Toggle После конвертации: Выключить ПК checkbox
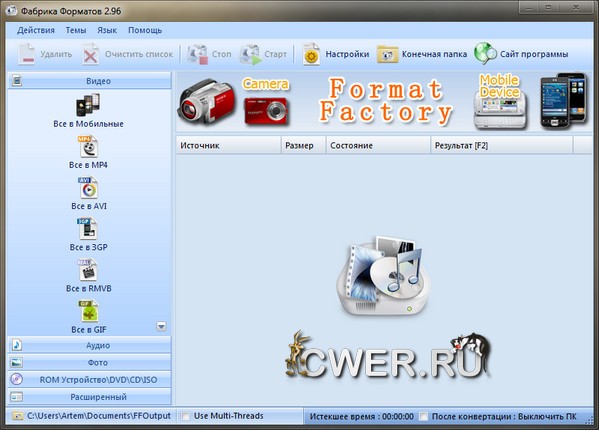The width and height of the screenshot is (599, 430). tap(423, 416)
